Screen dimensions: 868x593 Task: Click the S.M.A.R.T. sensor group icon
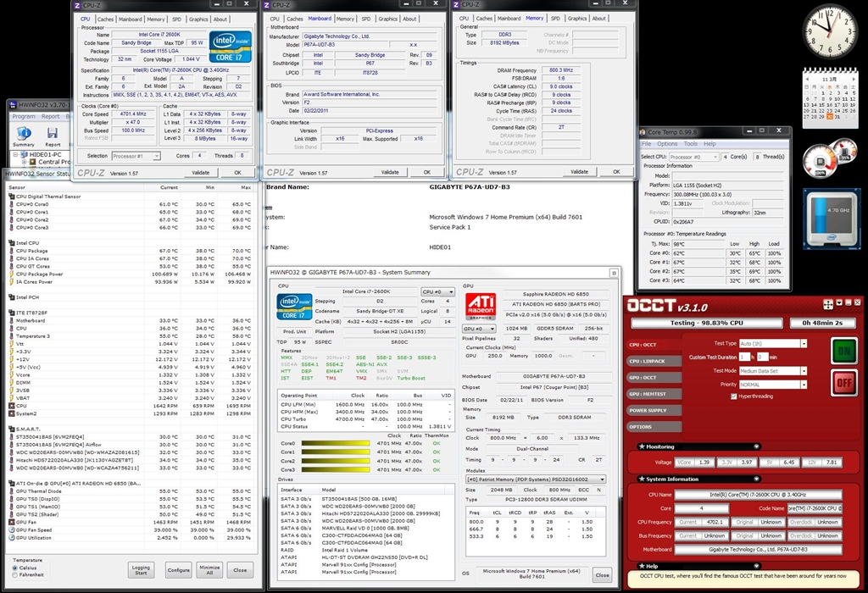pyautogui.click(x=12, y=429)
